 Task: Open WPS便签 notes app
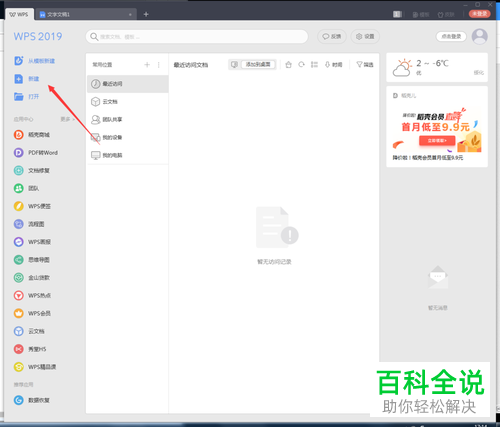[32, 206]
